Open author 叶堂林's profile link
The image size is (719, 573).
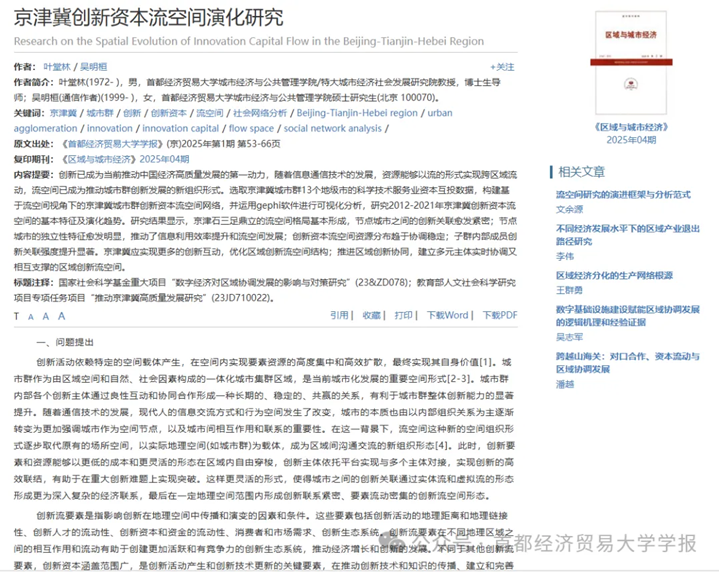click(59, 67)
